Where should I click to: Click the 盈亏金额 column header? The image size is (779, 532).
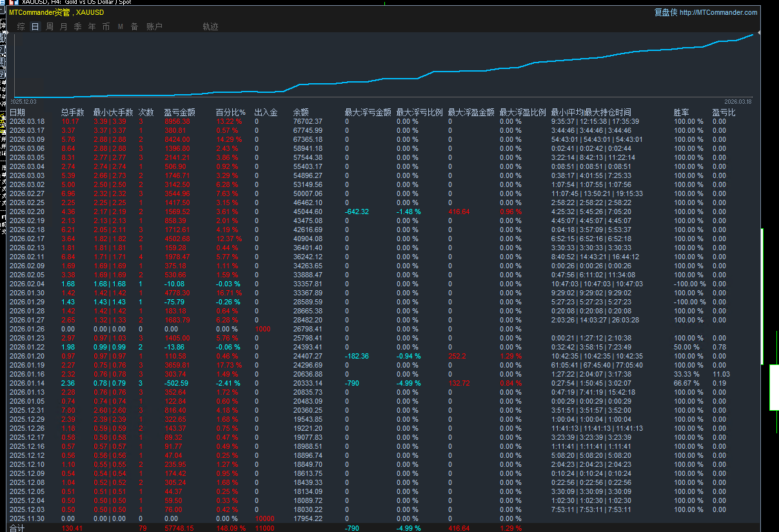(x=179, y=112)
